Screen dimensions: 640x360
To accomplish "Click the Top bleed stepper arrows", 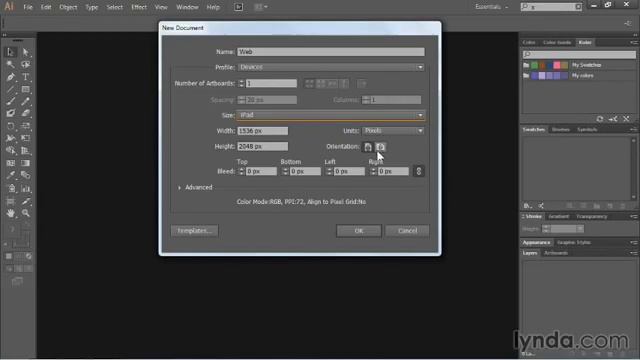I will tap(241, 171).
